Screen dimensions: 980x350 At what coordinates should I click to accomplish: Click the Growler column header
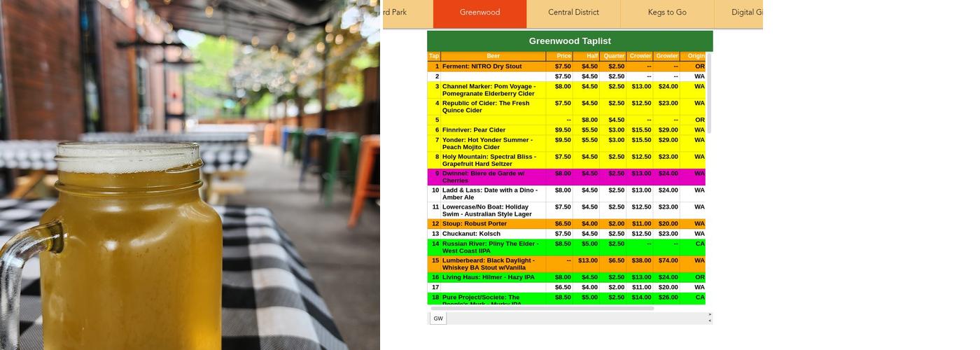tap(666, 56)
